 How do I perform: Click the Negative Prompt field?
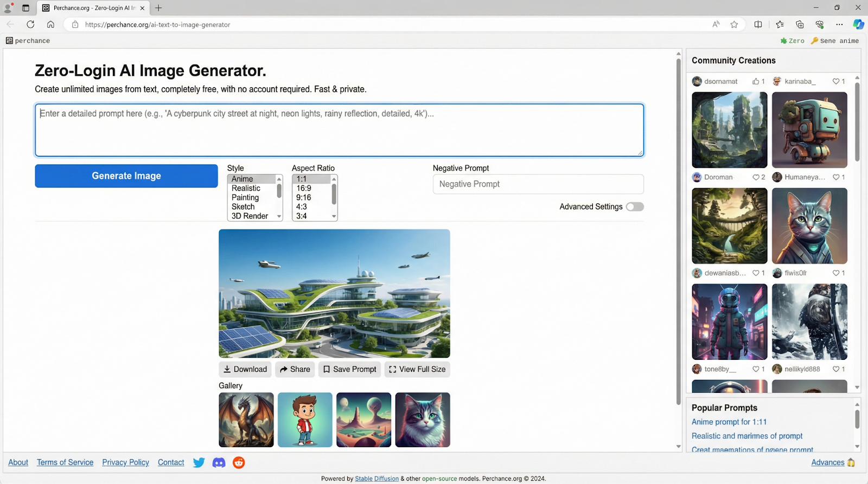click(x=538, y=184)
